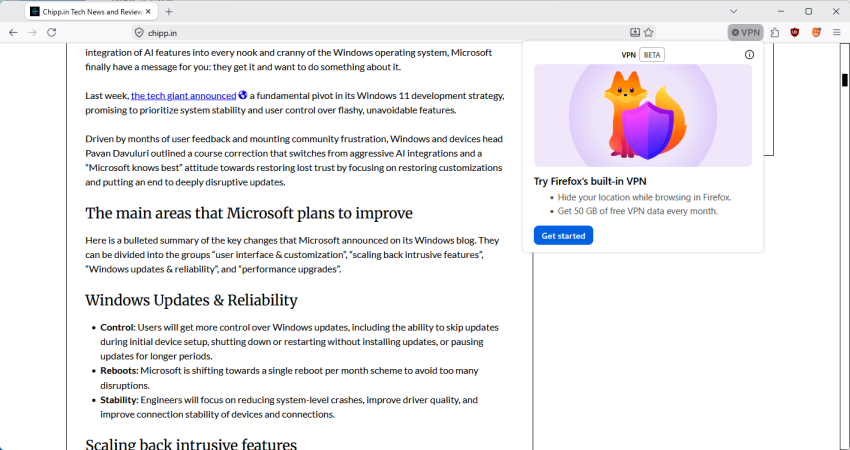The height and width of the screenshot is (450, 850).
Task: Follow 'the tech giant announced' link
Action: 183,96
